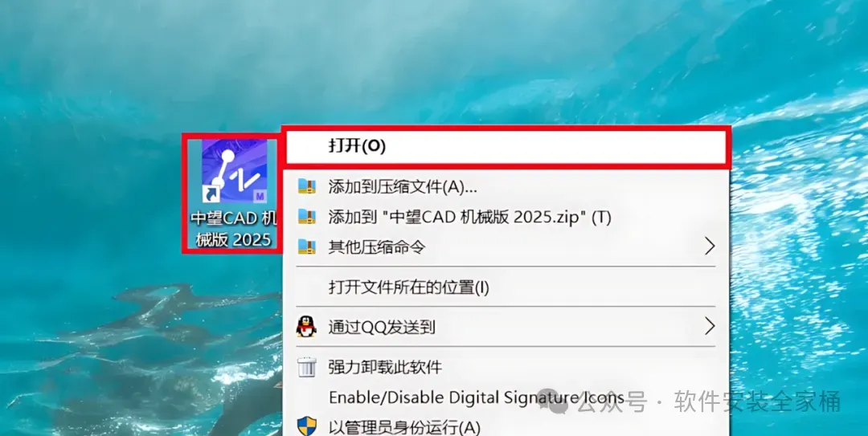This screenshot has height=436, width=868.
Task: Click the 中望CAD 机械版 2025 icon label text
Action: [234, 229]
